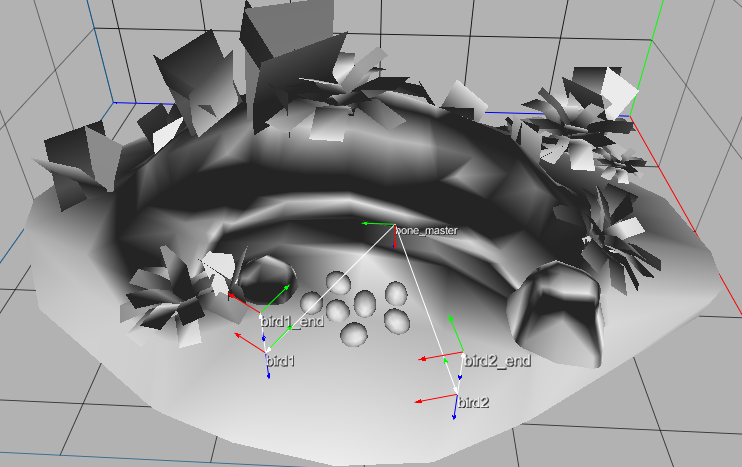Select the bird2_end bone label

[497, 360]
